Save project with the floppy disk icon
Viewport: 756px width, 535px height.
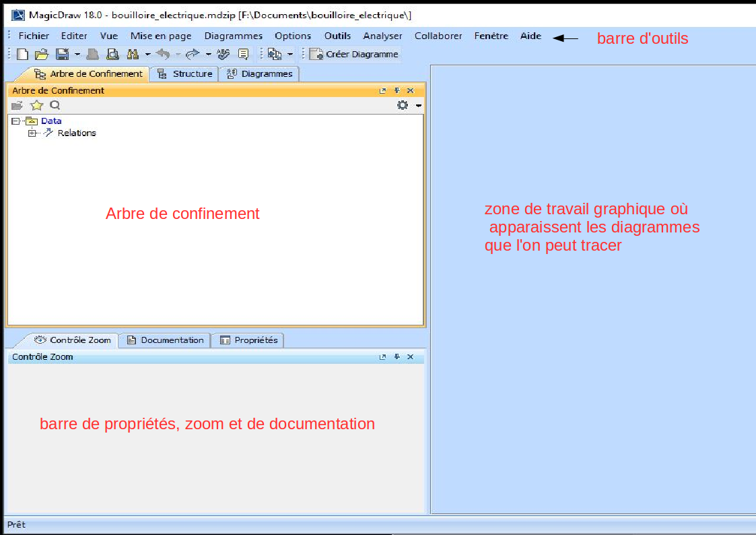62,55
